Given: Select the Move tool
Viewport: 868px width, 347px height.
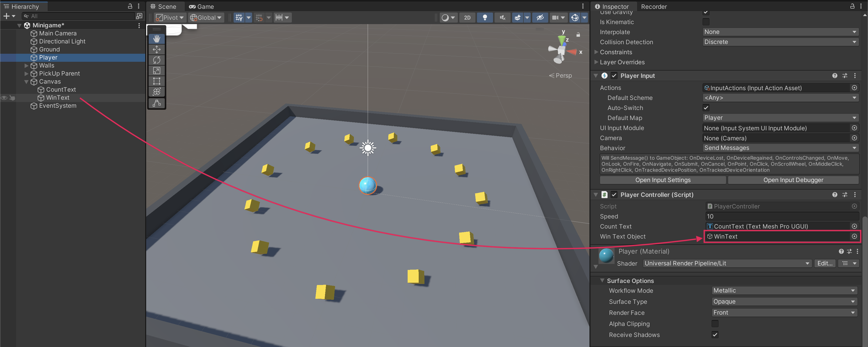Looking at the screenshot, I should pos(156,49).
